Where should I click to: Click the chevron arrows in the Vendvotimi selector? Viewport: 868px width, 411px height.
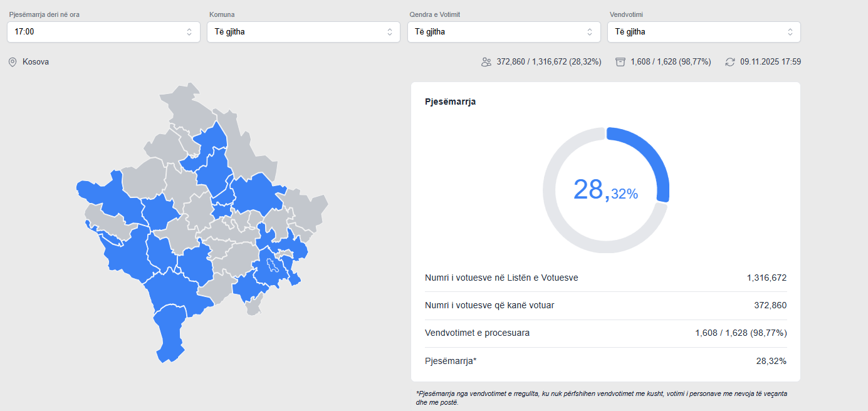click(790, 32)
